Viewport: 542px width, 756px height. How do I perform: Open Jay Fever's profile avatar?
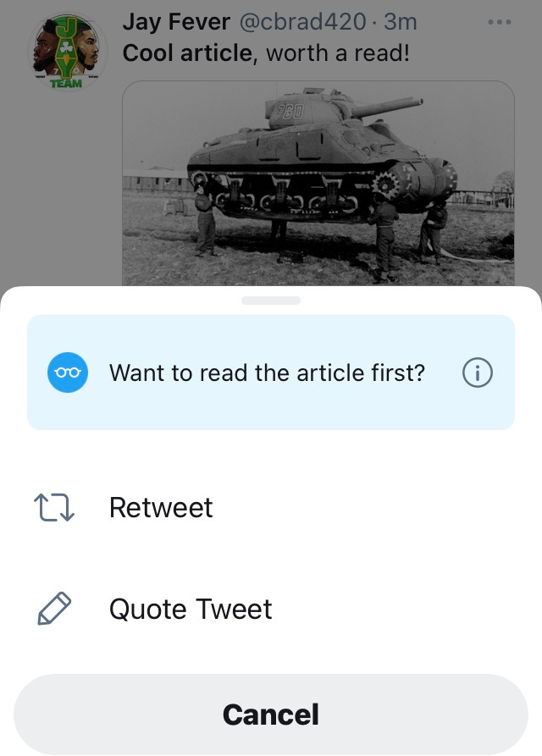point(68,52)
